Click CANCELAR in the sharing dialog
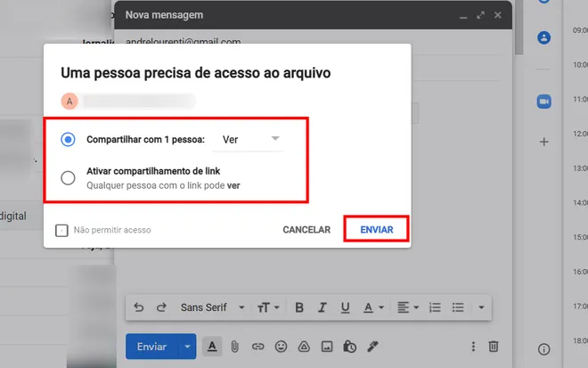The width and height of the screenshot is (588, 368). [306, 230]
